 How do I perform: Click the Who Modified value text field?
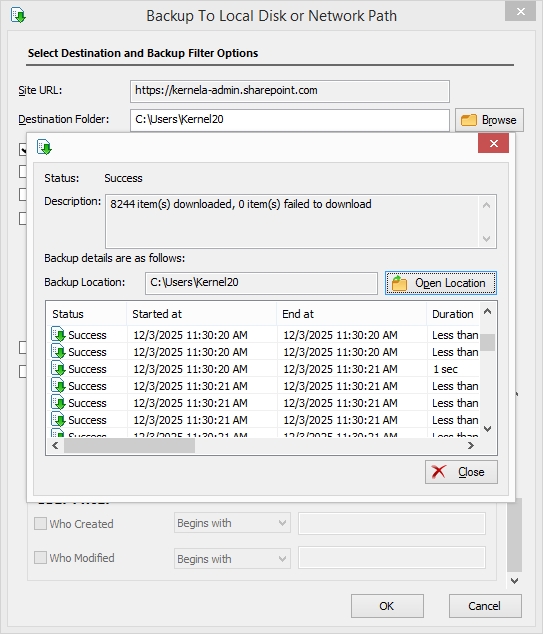click(x=391, y=558)
